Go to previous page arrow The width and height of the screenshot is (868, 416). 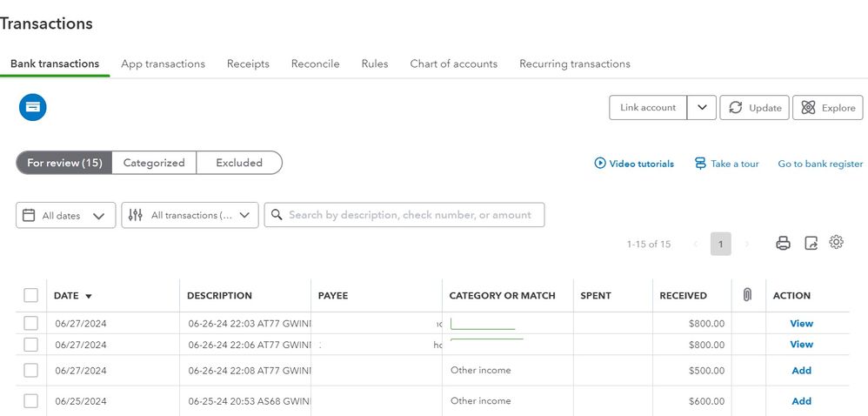tap(695, 244)
